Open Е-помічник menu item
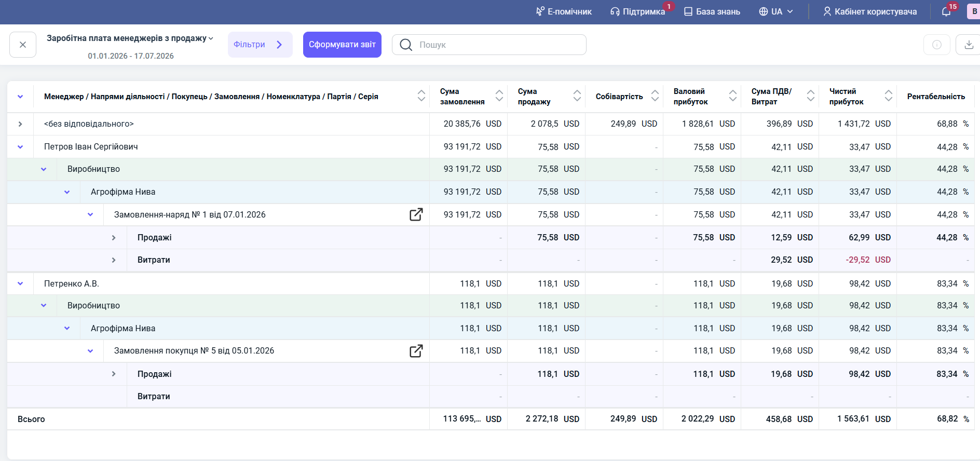 click(564, 11)
